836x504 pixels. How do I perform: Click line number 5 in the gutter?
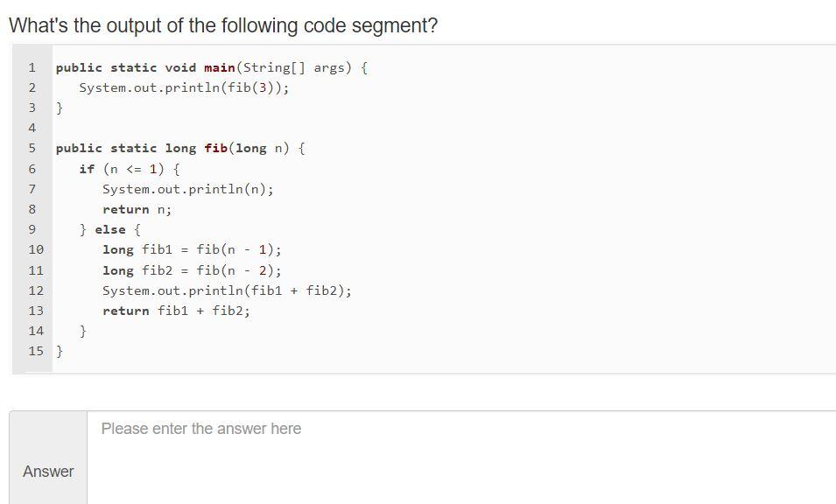tap(32, 148)
